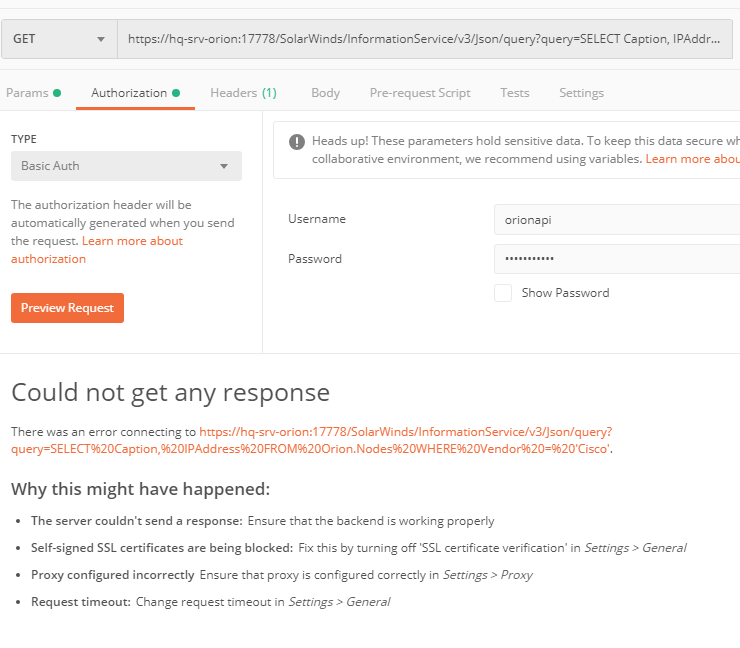Click the 'Self-signed SSL certificates are being blocked:' text

[x=162, y=548]
